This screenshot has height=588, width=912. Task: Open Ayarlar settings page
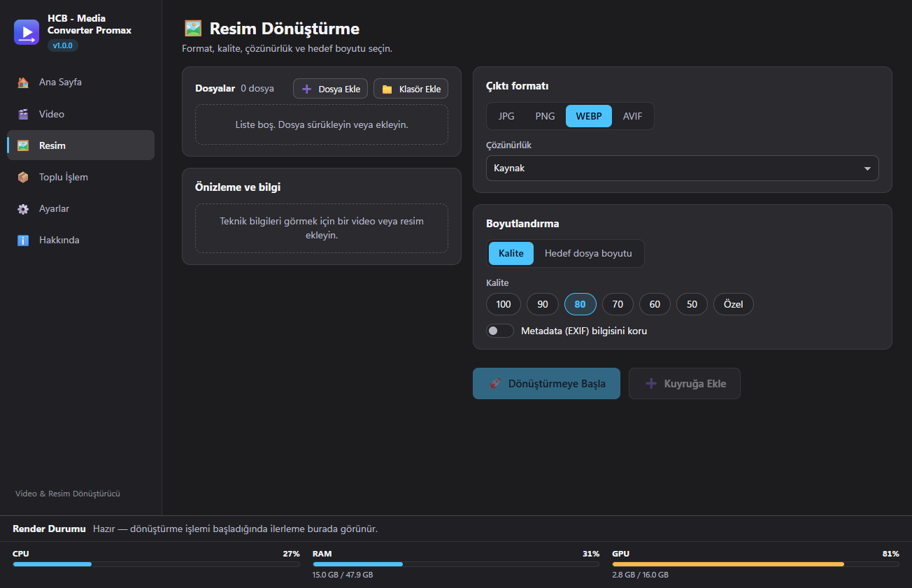click(x=80, y=209)
